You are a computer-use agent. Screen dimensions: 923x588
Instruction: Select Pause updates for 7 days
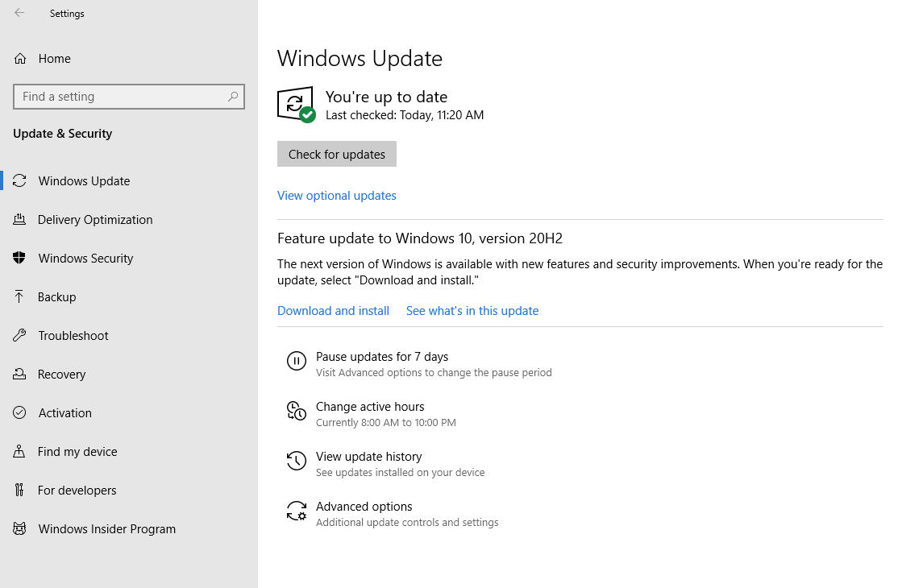click(382, 356)
